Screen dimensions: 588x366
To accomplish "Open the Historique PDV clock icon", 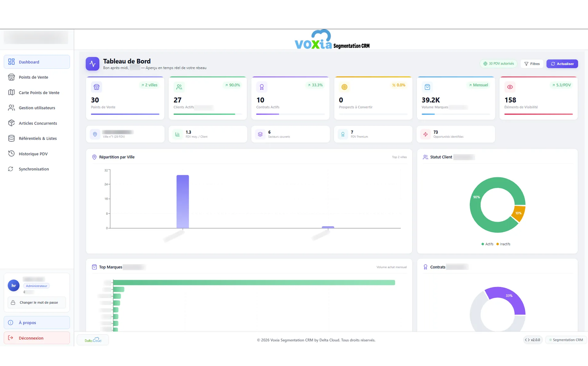I will coord(11,154).
